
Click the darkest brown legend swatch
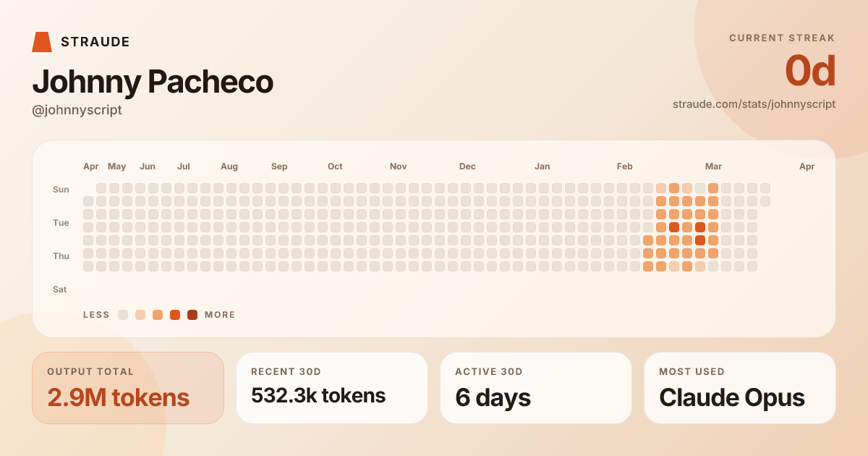[192, 315]
